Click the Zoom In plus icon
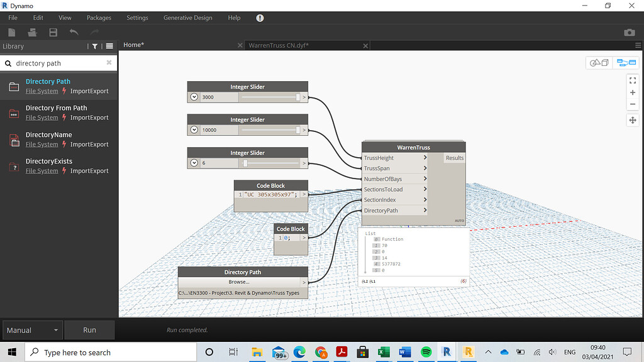The height and width of the screenshot is (362, 644). click(632, 92)
